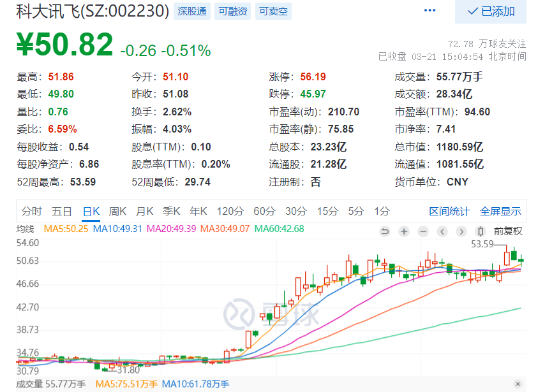Image resolution: width=545 pixels, height=392 pixels.
Task: Click the volume MA5:75.51万手 label
Action: (126, 384)
